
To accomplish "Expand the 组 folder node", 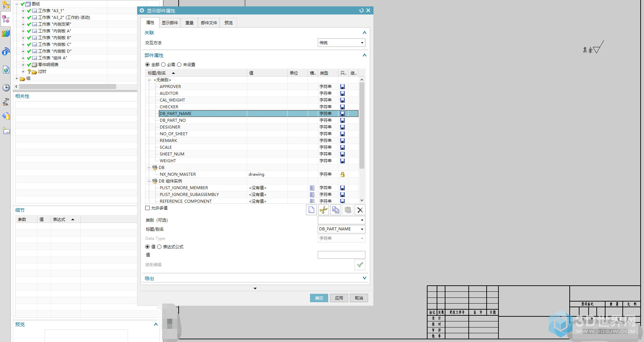I will (x=17, y=79).
